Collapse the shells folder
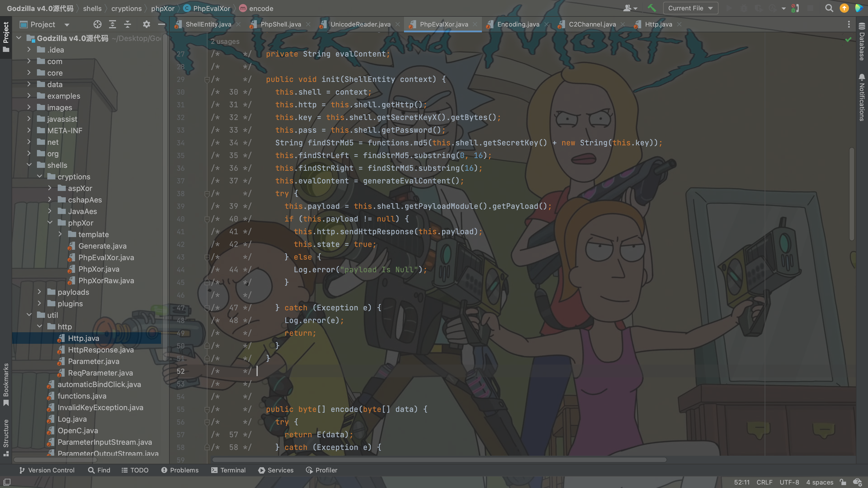This screenshot has width=868, height=488. tap(29, 165)
